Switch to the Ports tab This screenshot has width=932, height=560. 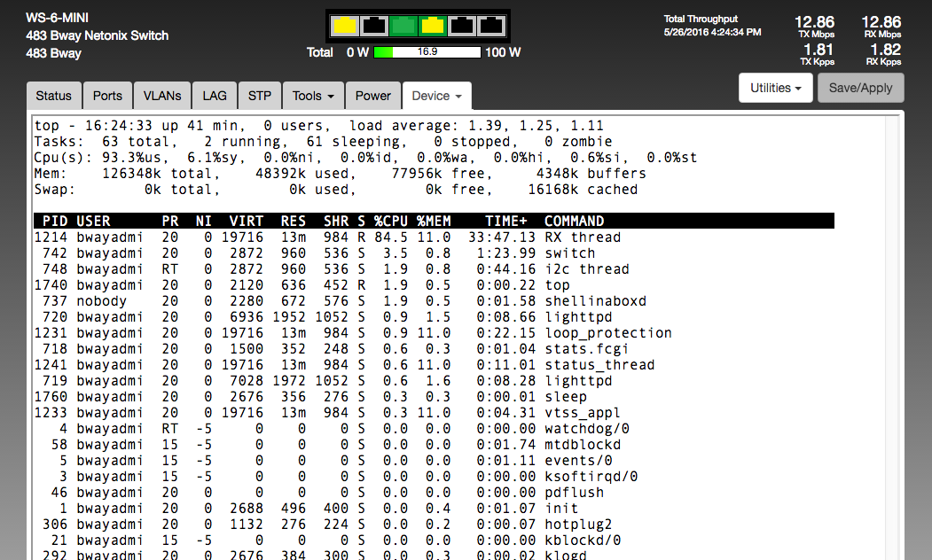[107, 96]
